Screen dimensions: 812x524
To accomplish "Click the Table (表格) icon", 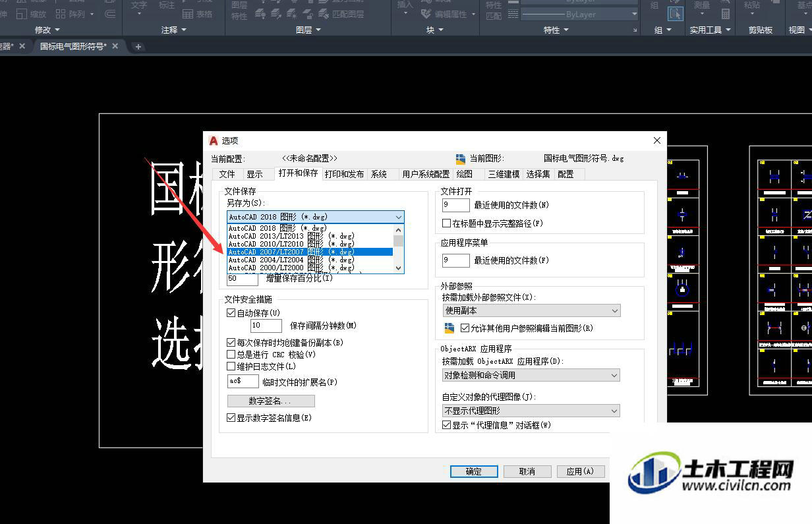I will (x=188, y=14).
